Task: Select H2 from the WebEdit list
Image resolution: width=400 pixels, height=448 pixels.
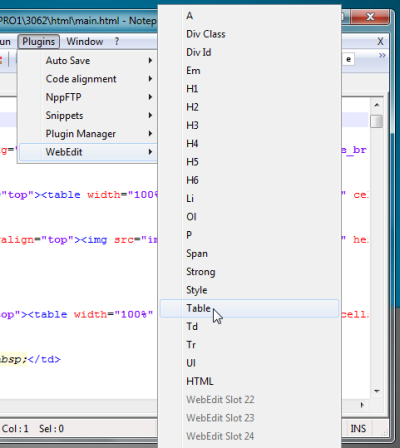Action: click(249, 107)
